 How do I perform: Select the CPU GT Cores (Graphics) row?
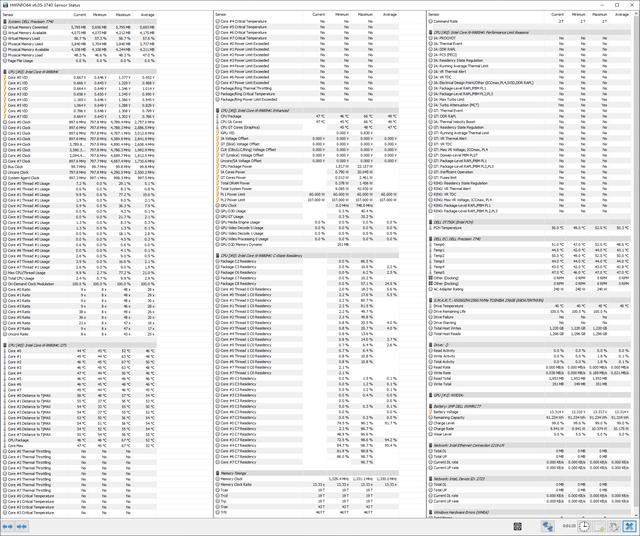click(x=307, y=127)
